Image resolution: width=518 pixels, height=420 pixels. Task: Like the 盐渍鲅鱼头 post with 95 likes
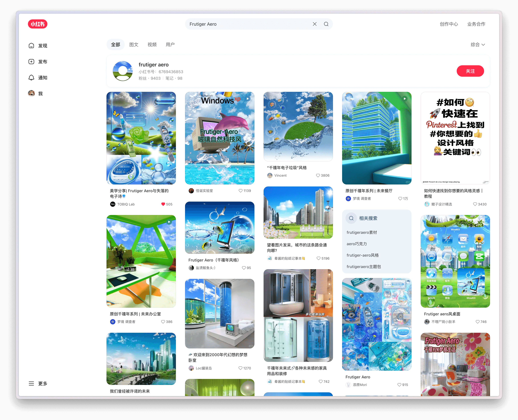(x=244, y=268)
